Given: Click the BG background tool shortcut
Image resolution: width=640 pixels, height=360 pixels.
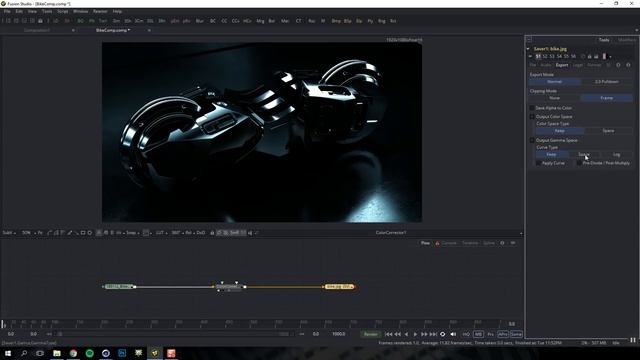Looking at the screenshot, I should click(80, 21).
